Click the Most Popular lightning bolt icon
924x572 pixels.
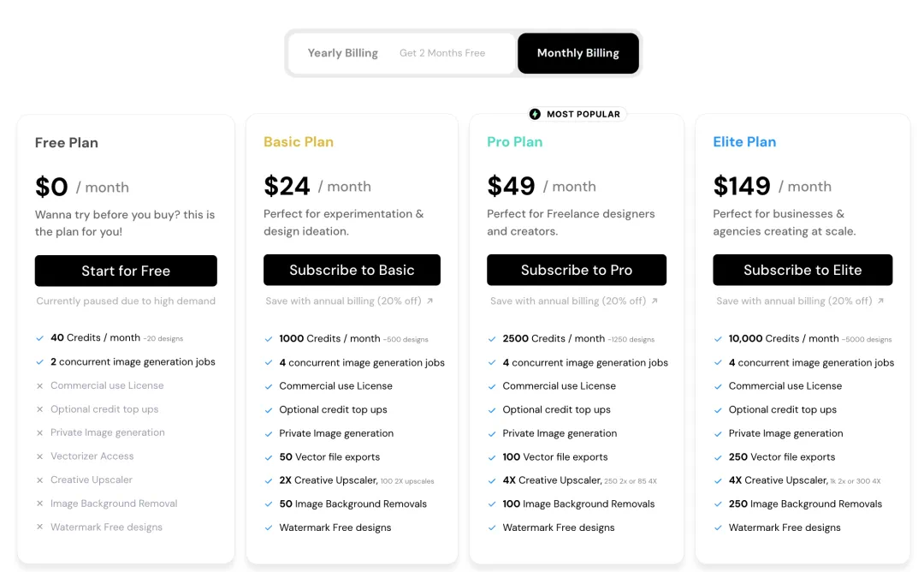click(536, 114)
